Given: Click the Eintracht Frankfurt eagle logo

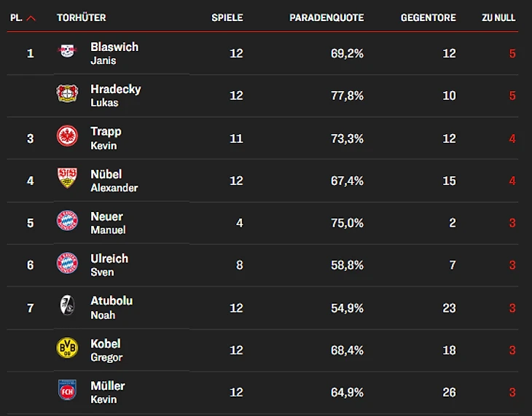Looking at the screenshot, I should (x=67, y=136).
